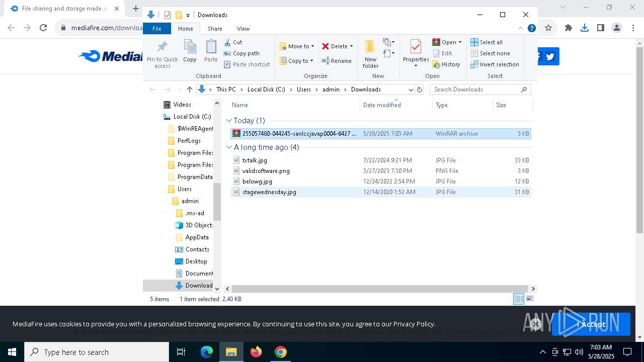Viewport: 644px width, 362px height.
Task: Open Chrome Extensions puzzle icon
Action: click(569, 28)
